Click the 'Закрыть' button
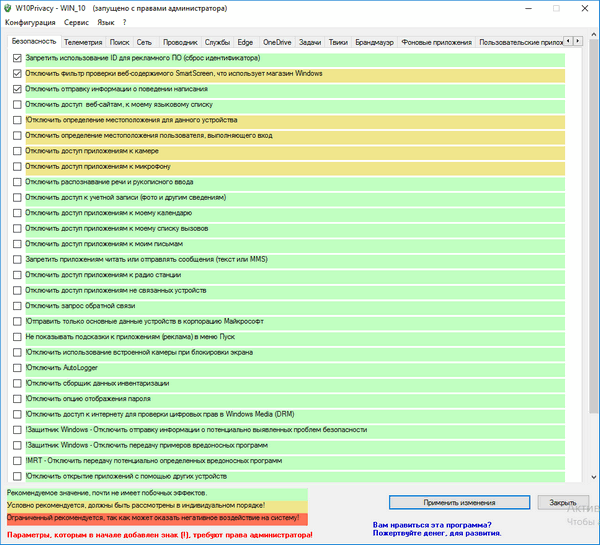This screenshot has height=545, width=600. (556, 502)
